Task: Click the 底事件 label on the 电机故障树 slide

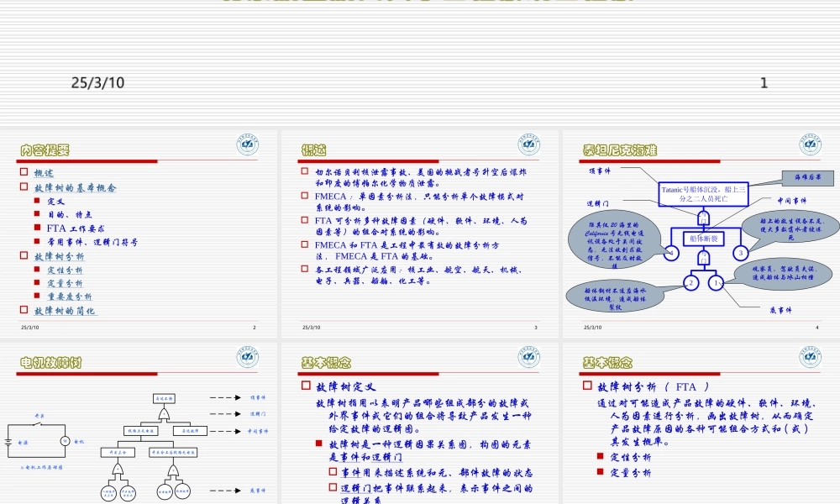Action: pyautogui.click(x=258, y=491)
